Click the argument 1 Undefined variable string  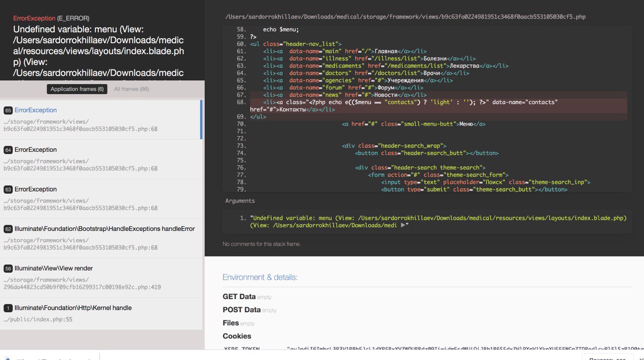pos(438,222)
